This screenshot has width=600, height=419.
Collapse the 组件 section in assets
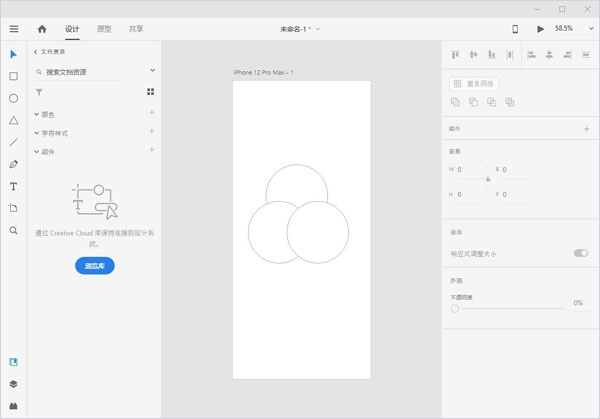pyautogui.click(x=37, y=152)
